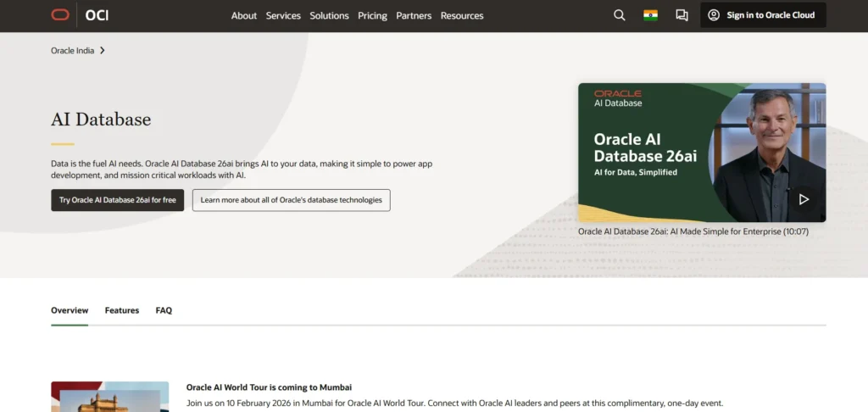Viewport: 868px width, 412px height.
Task: Click Learn more about Oracle's database technologies
Action: pyautogui.click(x=292, y=200)
